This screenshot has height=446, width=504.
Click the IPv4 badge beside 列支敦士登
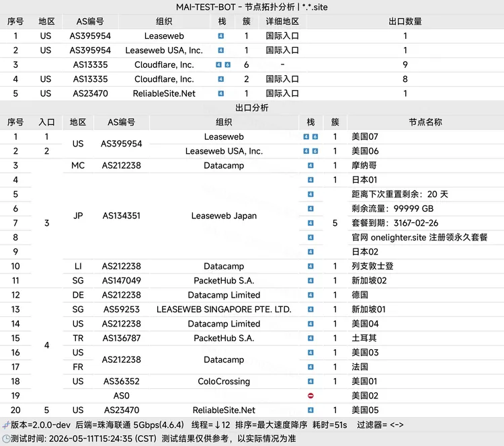coord(310,266)
